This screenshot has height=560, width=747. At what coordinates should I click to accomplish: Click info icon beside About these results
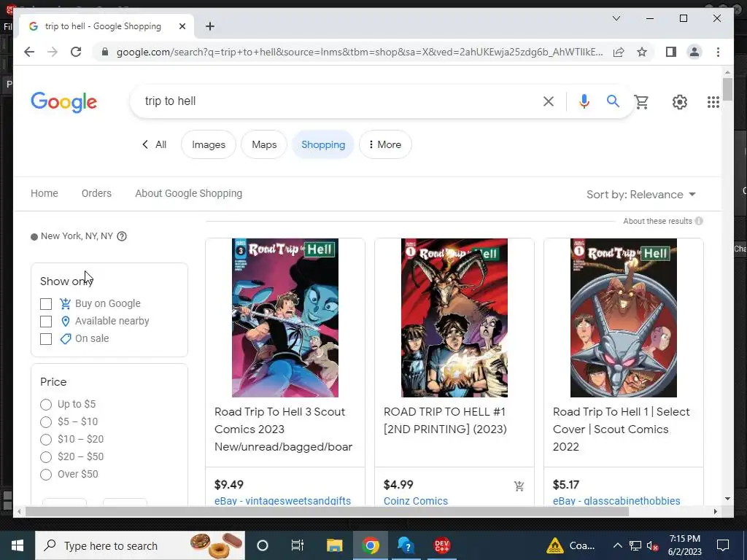(x=698, y=221)
